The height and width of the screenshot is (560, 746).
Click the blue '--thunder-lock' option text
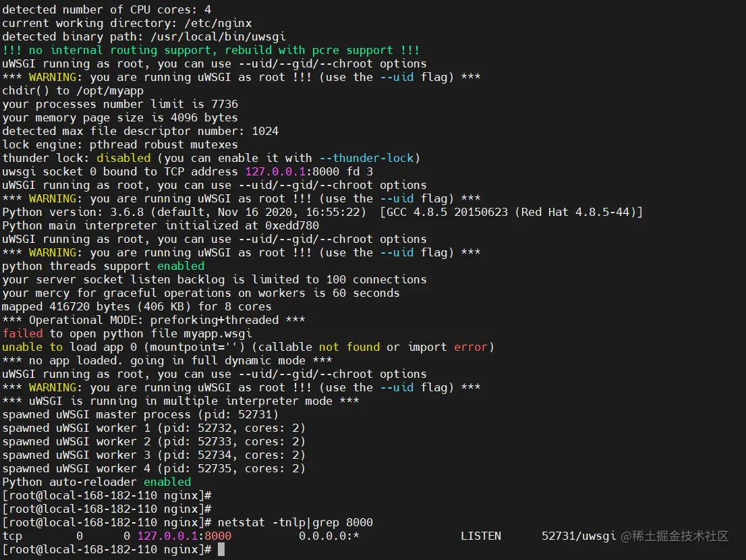click(x=366, y=158)
